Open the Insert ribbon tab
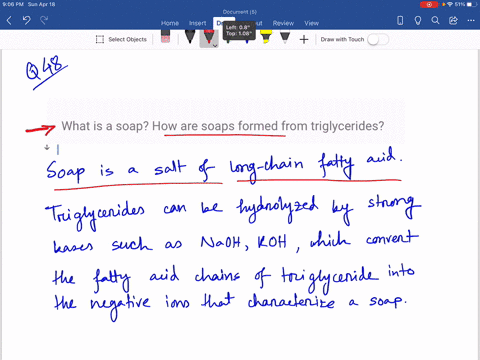 tap(197, 23)
